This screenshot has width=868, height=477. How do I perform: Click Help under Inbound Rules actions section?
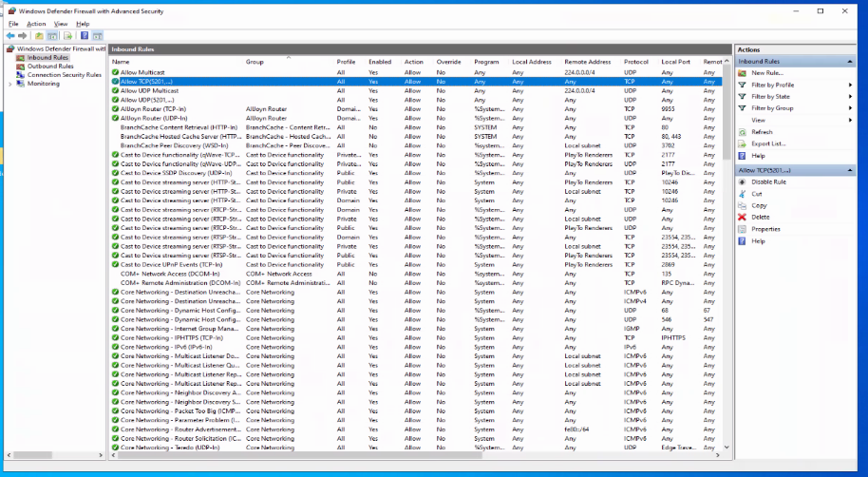758,156
